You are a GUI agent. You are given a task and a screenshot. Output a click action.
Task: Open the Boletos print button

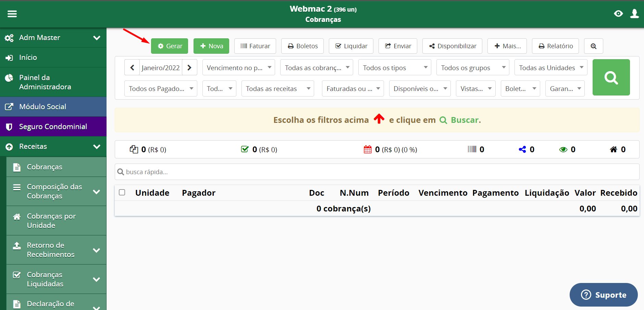[x=303, y=46]
